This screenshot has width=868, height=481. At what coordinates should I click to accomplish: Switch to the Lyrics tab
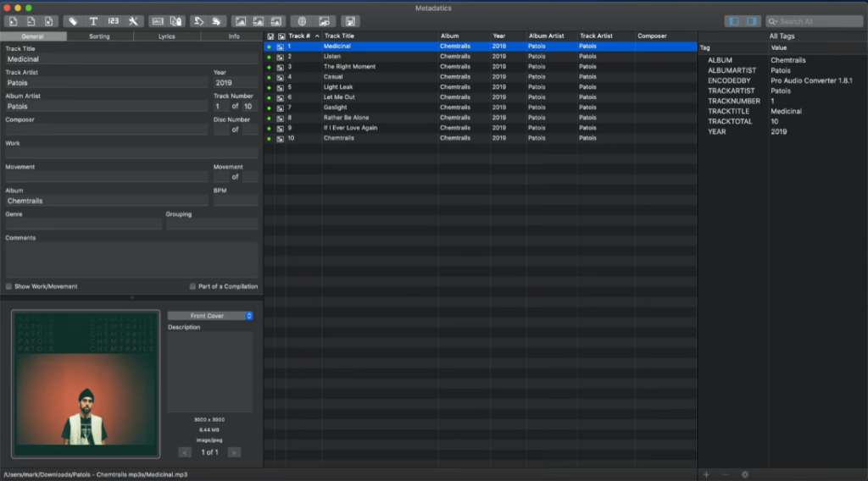[x=167, y=36]
